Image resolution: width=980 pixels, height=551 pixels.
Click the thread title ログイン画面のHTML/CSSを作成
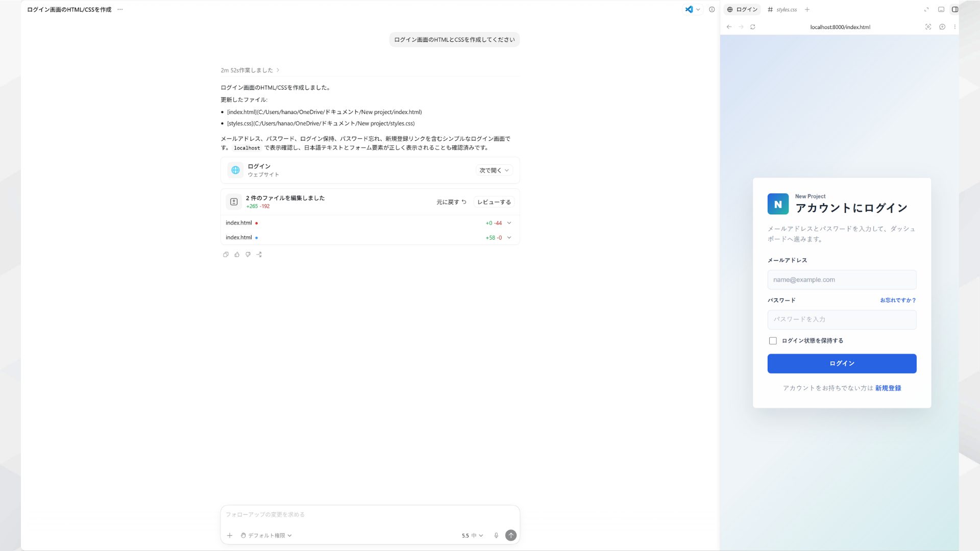click(x=69, y=10)
